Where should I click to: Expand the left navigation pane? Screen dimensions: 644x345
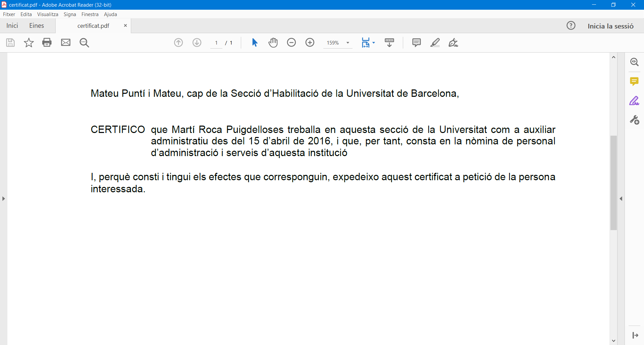click(3, 199)
